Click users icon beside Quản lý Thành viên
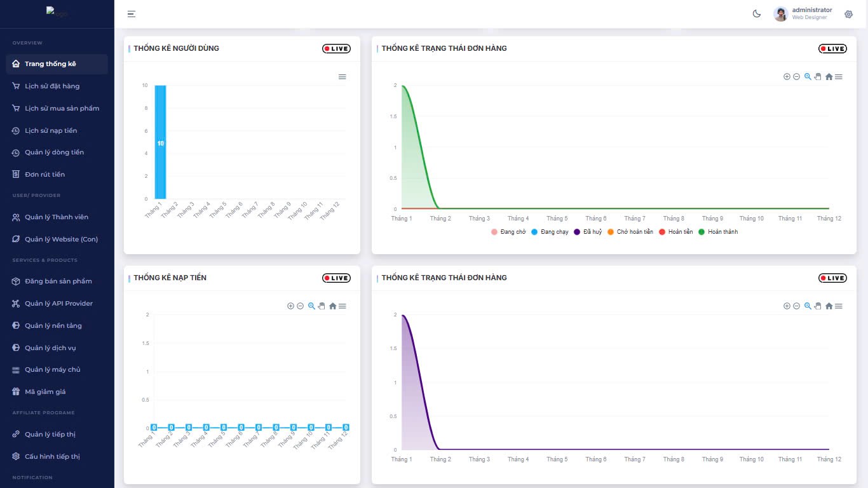This screenshot has height=488, width=868. (17, 217)
